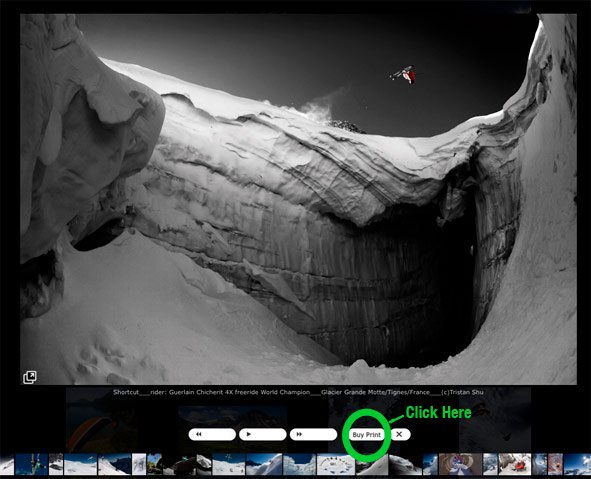The width and height of the screenshot is (591, 479).
Task: Open image in new window icon
Action: 30,377
